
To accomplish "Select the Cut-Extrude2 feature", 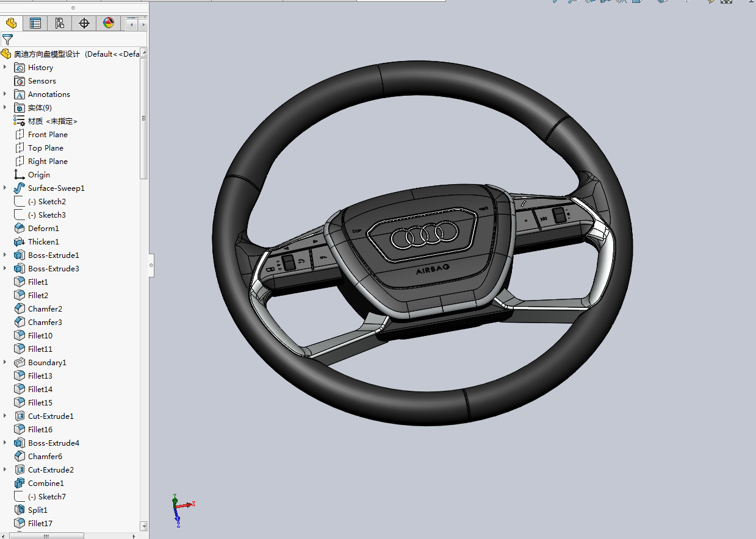I will [x=51, y=470].
